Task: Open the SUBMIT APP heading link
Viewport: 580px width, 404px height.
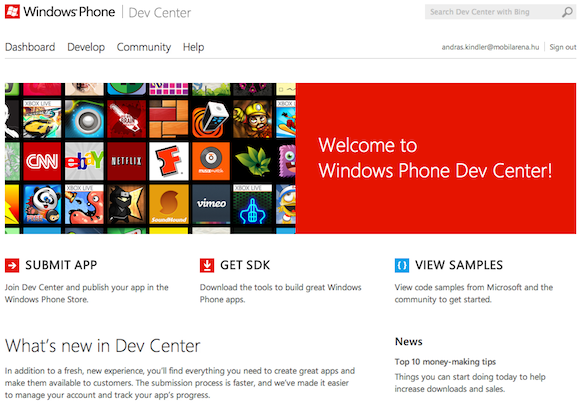Action: coord(61,265)
